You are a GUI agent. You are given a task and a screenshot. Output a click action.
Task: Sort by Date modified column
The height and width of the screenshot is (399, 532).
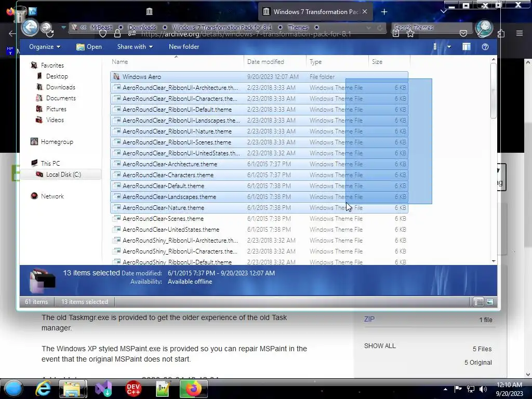pos(274,62)
